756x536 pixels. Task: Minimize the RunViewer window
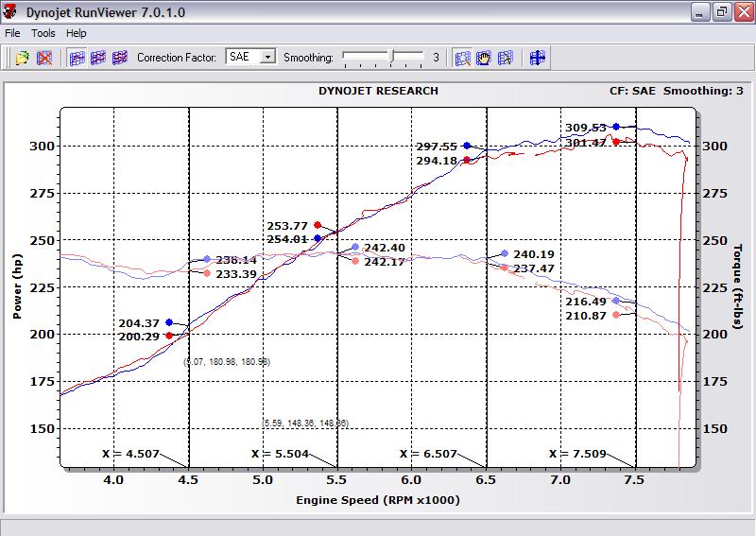tap(699, 12)
